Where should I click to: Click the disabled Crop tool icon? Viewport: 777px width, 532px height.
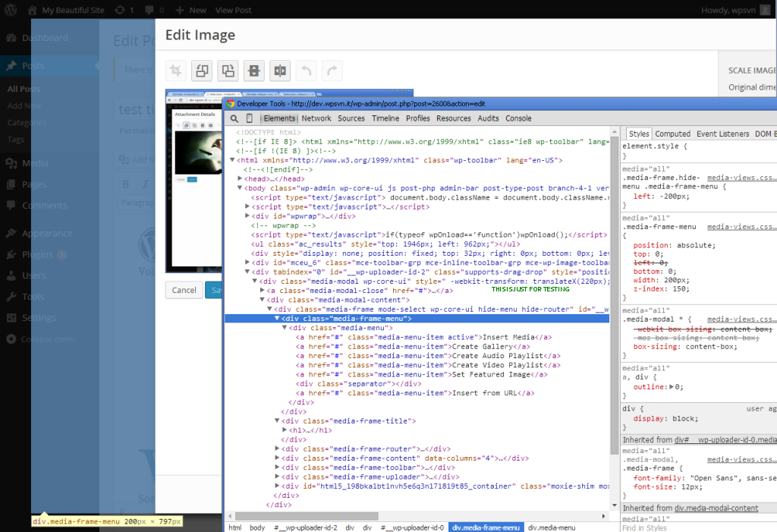(x=176, y=71)
